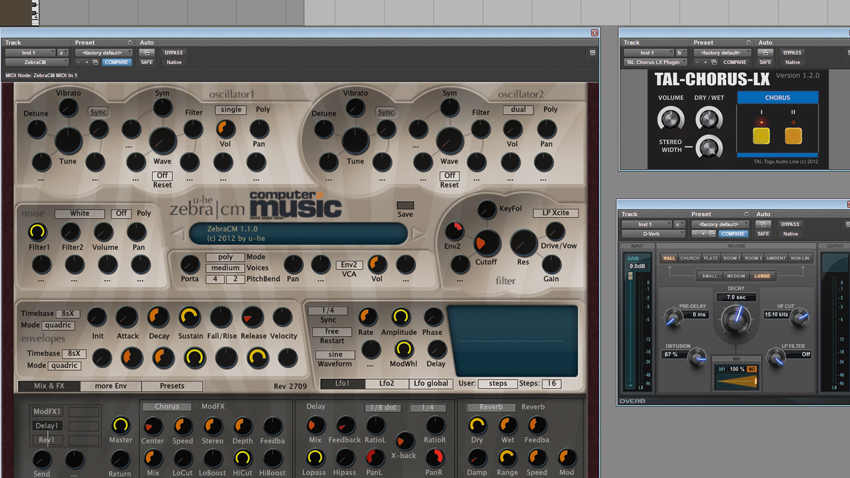Toggle Chorus I mode button in TAL-Chorus
Image resolution: width=850 pixels, height=478 pixels.
click(761, 135)
